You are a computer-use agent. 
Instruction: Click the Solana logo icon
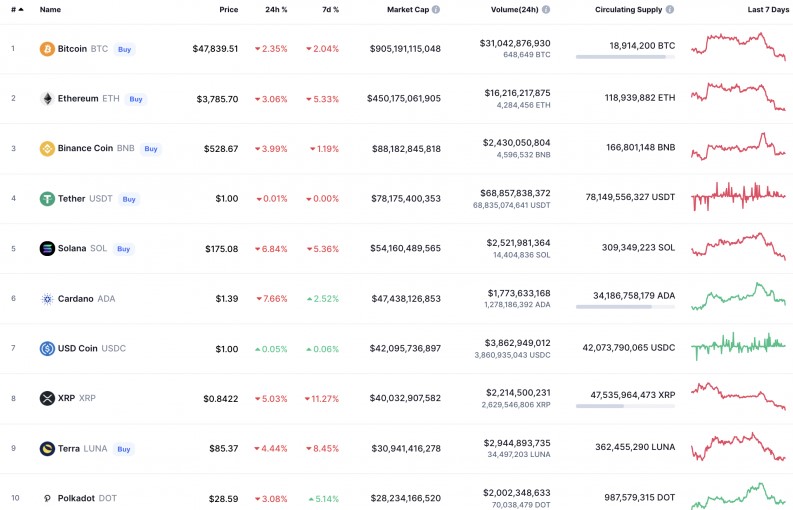(x=47, y=248)
